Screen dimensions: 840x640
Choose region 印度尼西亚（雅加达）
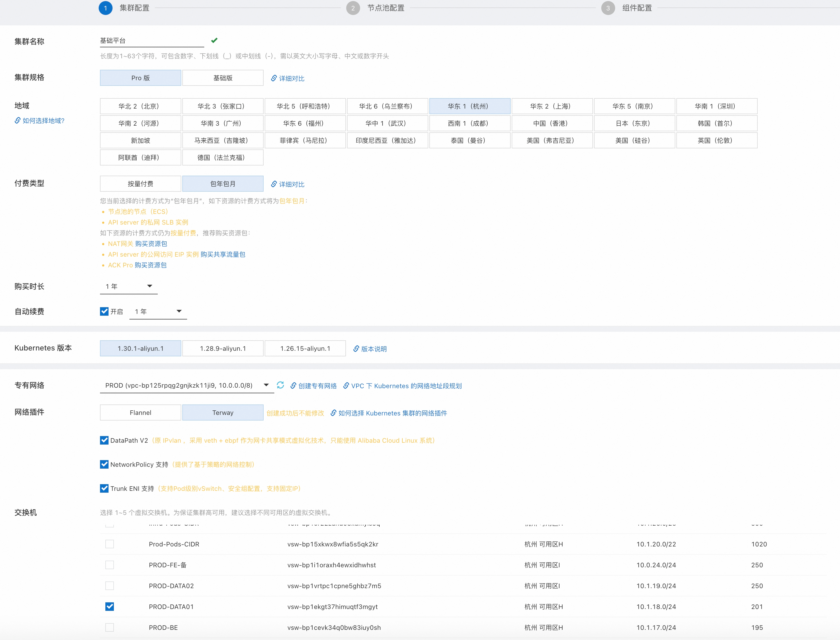coord(387,141)
